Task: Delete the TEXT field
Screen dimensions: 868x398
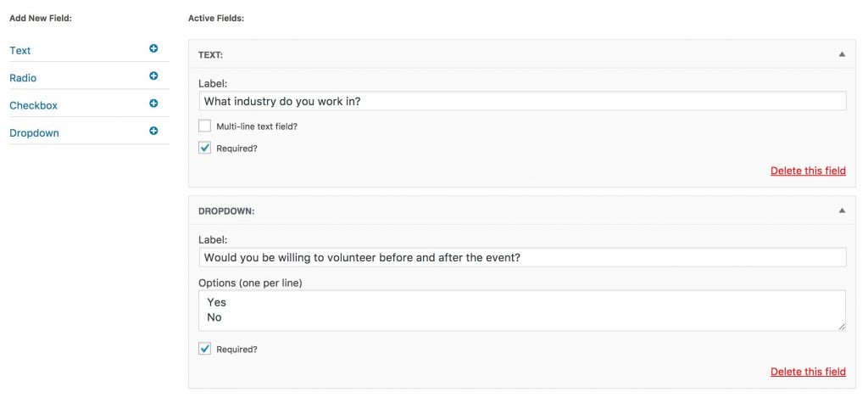Action: coord(808,171)
